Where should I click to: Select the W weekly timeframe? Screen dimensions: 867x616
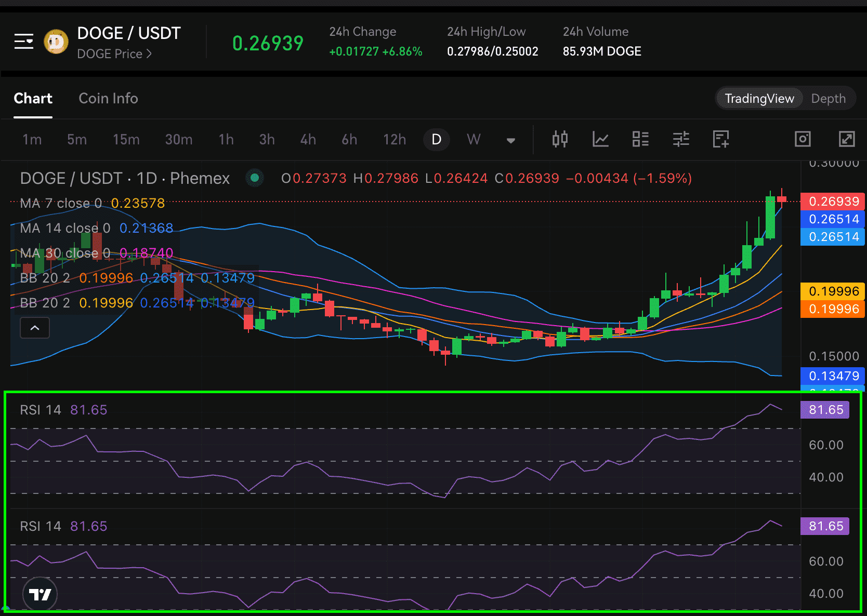[x=474, y=140]
